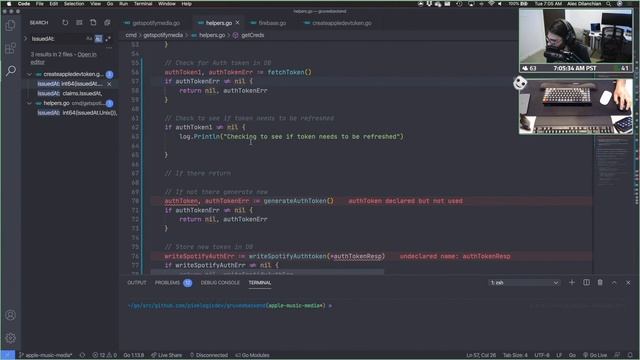Select 'IssuedAt: claims.IssuedAt,' search result

click(x=70, y=93)
